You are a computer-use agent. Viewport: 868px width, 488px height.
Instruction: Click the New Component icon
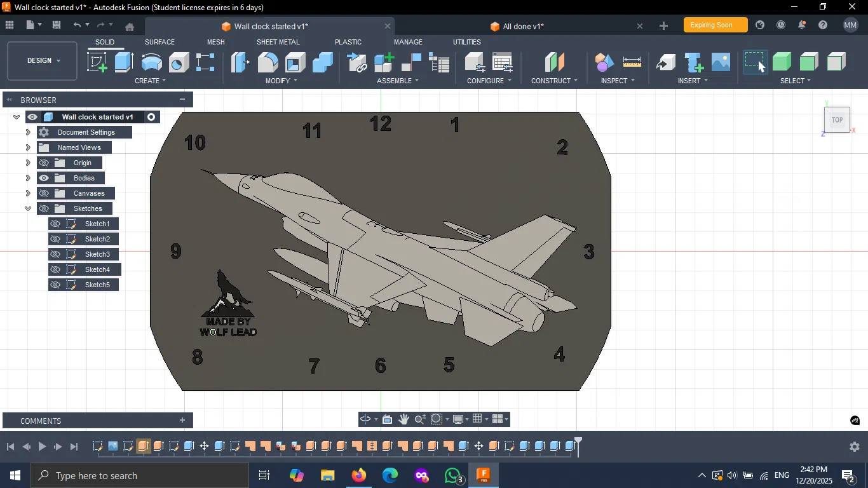pyautogui.click(x=384, y=62)
